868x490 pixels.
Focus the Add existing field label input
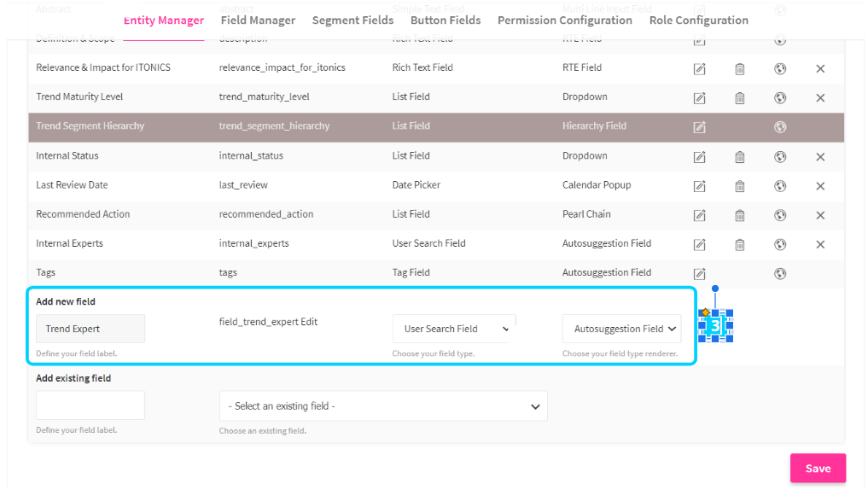90,405
